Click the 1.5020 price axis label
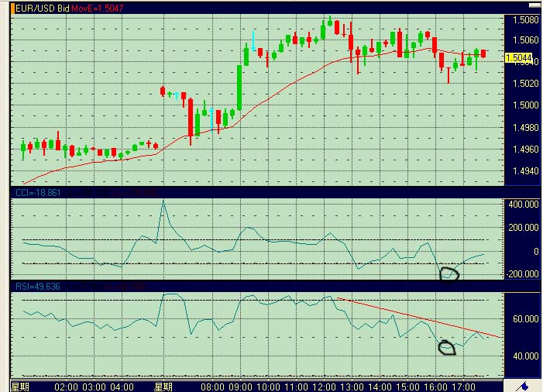 coord(526,84)
